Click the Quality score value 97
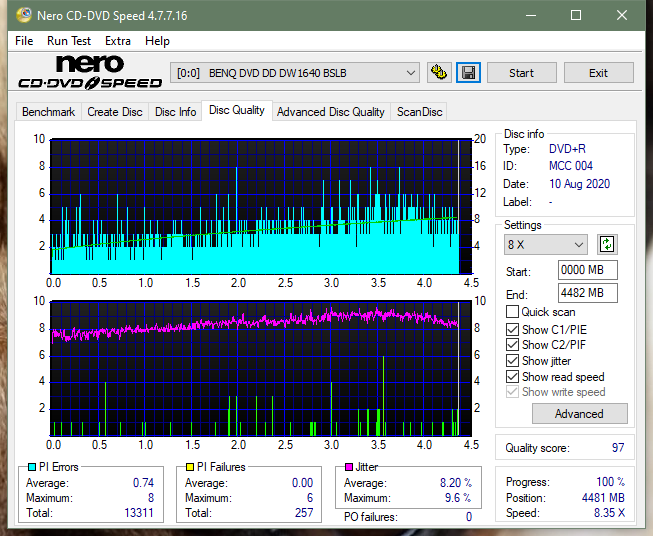The width and height of the screenshot is (653, 536). 618,448
